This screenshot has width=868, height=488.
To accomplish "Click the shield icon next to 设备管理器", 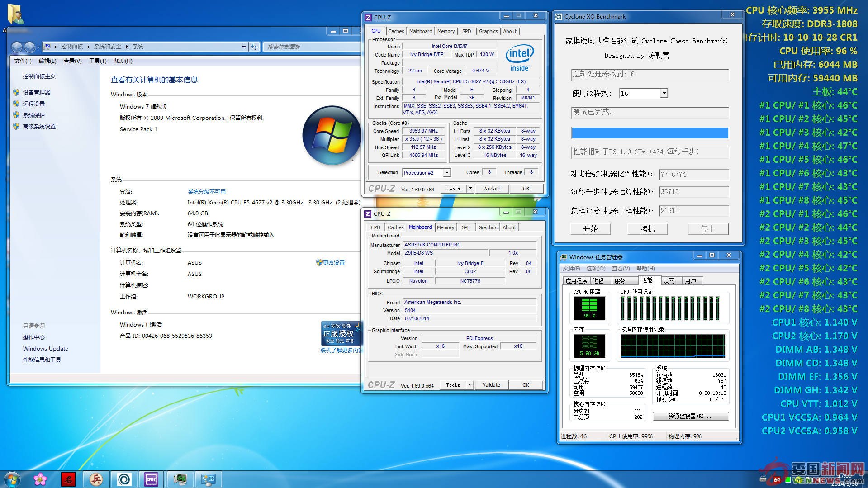I will [x=16, y=92].
